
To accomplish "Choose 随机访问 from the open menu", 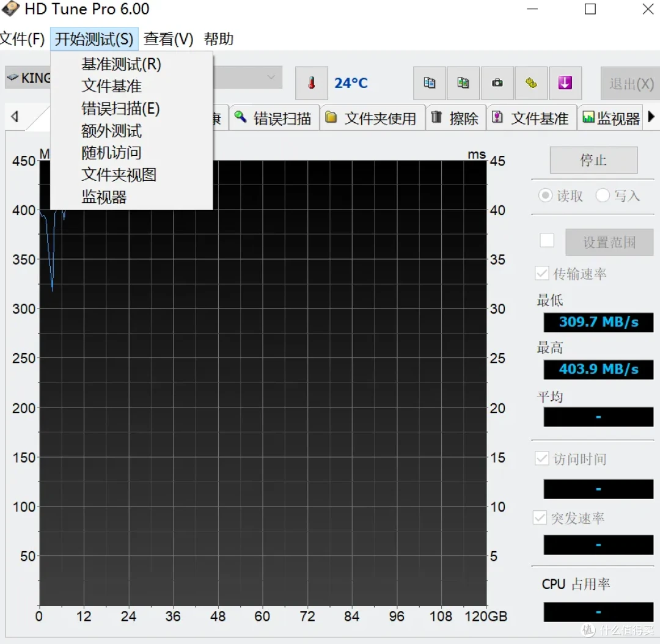I will click(x=112, y=152).
